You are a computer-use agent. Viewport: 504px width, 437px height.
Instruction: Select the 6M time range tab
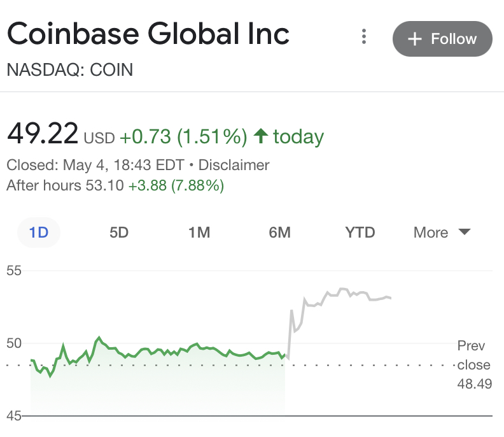point(279,233)
